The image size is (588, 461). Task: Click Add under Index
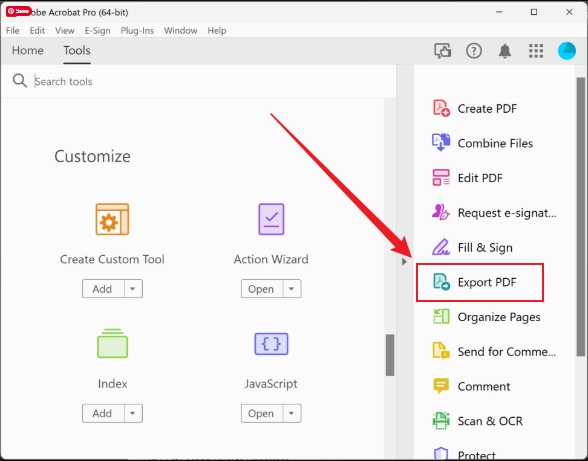click(103, 413)
